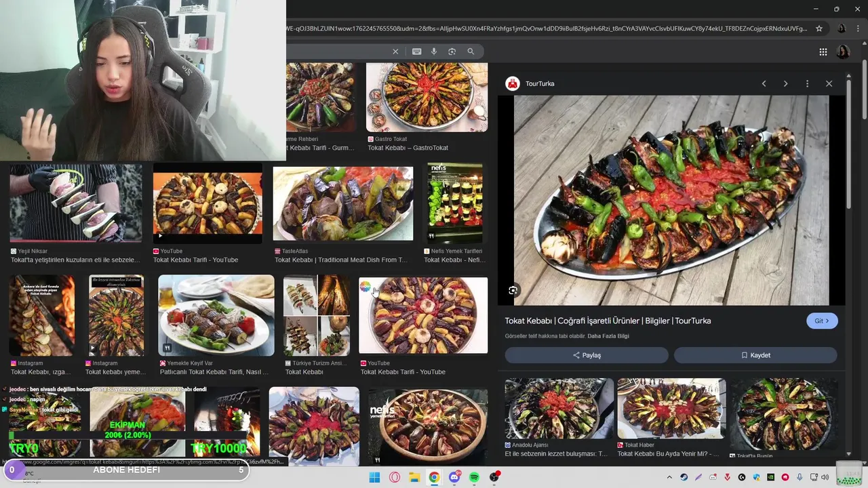Viewport: 868px width, 488px height.
Task: Open the Windows Start menu
Action: point(374,477)
